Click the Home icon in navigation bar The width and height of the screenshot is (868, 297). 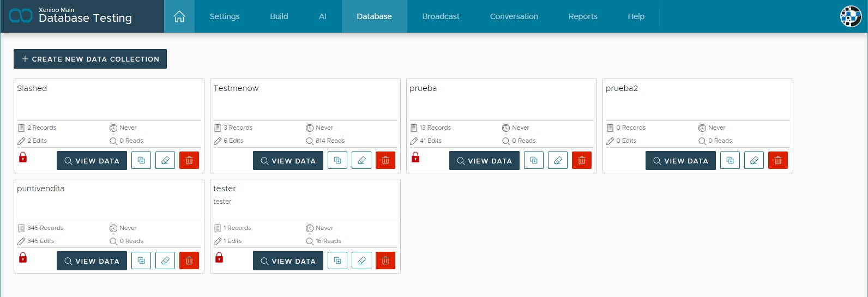point(179,16)
